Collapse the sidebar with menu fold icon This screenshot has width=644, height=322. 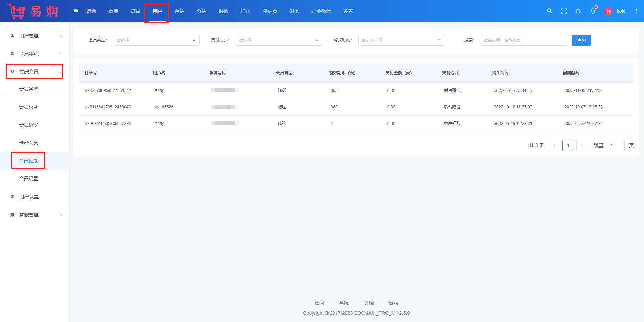pos(76,11)
